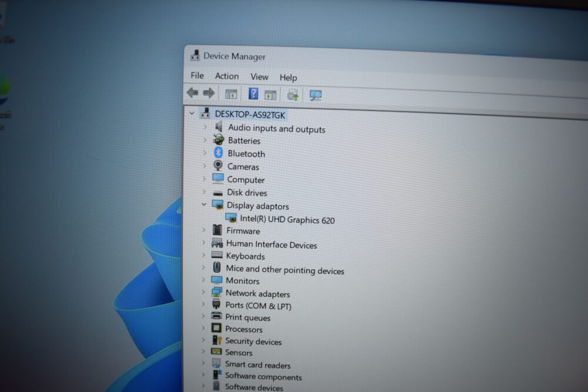Click the Firmware chip icon
Image resolution: width=588 pixels, height=392 pixels.
(x=217, y=230)
